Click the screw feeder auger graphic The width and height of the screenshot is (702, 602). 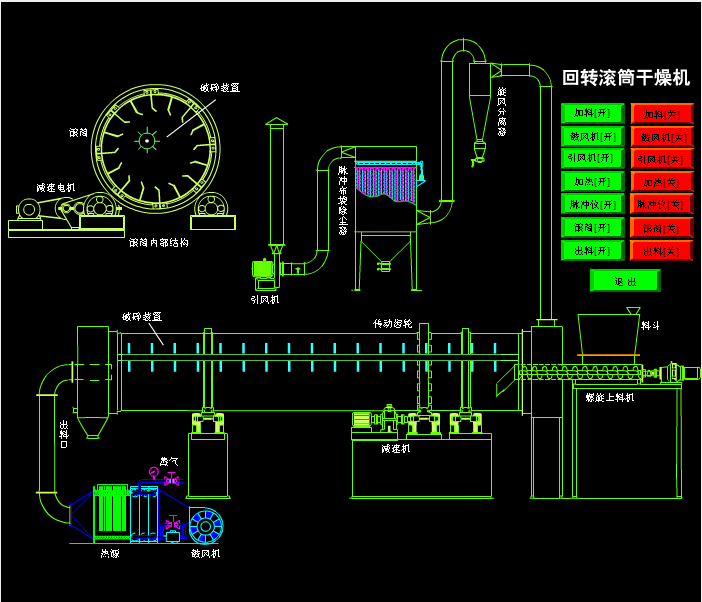[578, 372]
